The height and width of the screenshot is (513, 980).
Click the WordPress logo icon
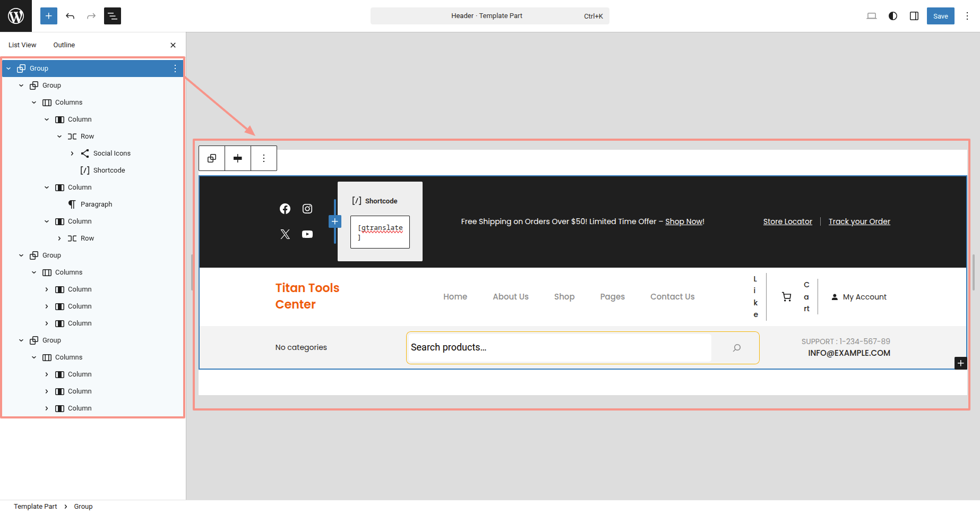tap(16, 16)
